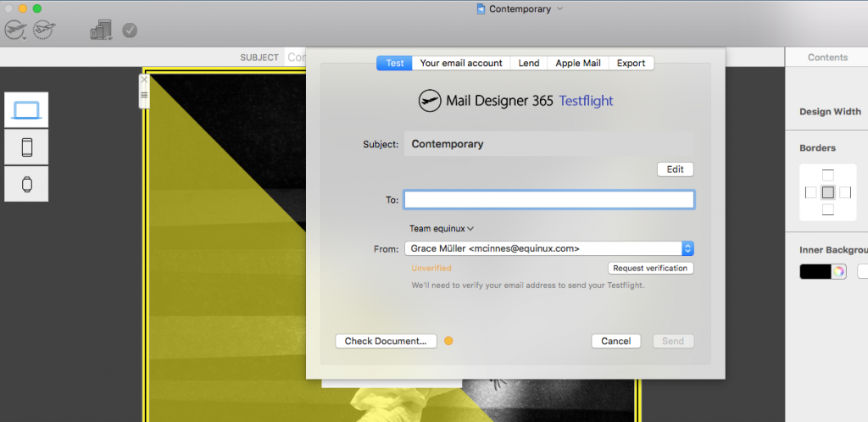Switch to desktop laptop preview
The height and width of the screenshot is (422, 868).
pyautogui.click(x=26, y=110)
